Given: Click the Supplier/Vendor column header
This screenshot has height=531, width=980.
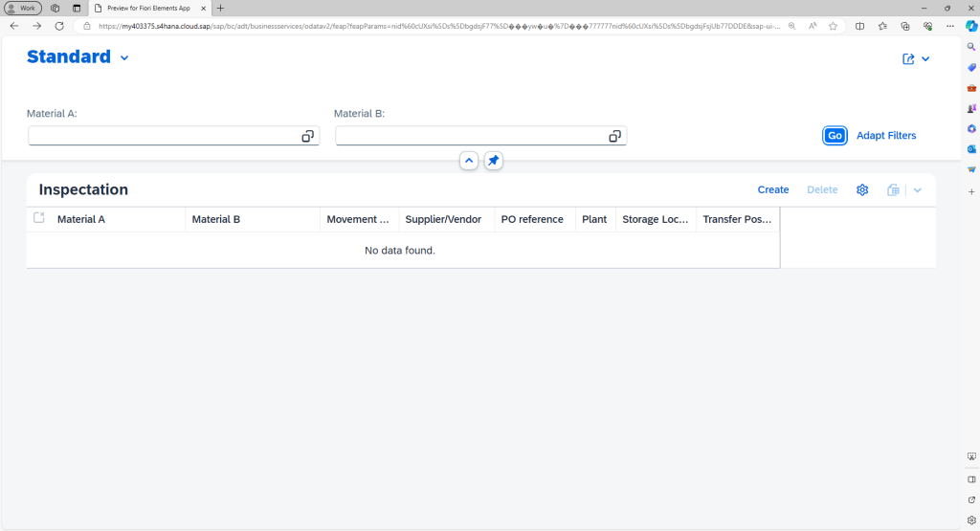Looking at the screenshot, I should (x=443, y=220).
